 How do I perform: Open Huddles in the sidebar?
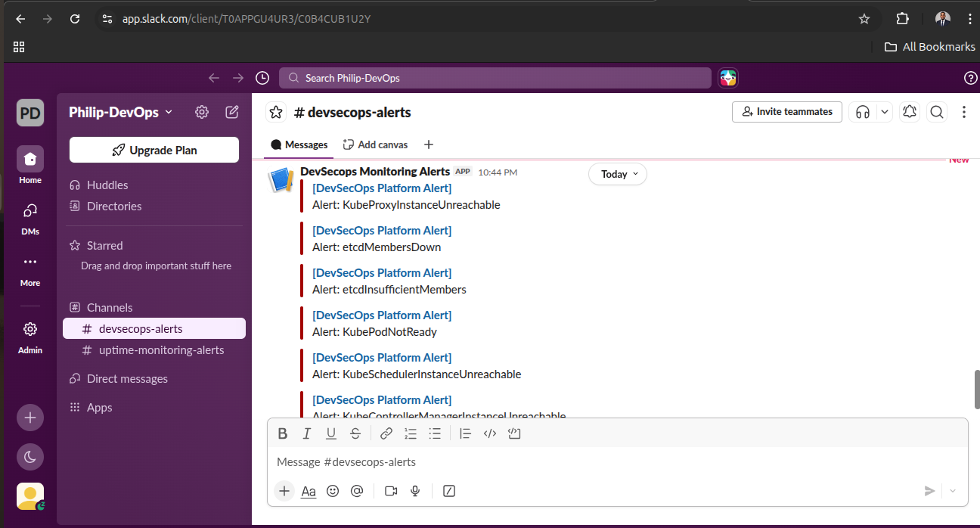click(x=107, y=185)
